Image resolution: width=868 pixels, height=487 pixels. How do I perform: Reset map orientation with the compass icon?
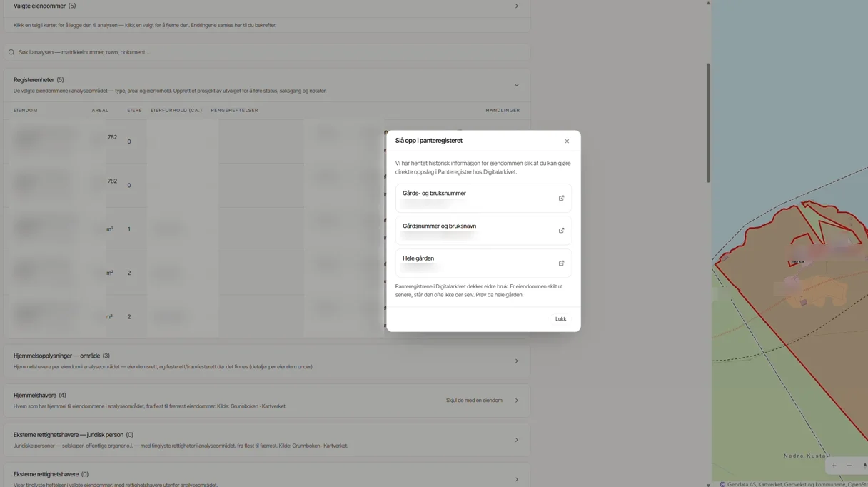click(x=864, y=466)
